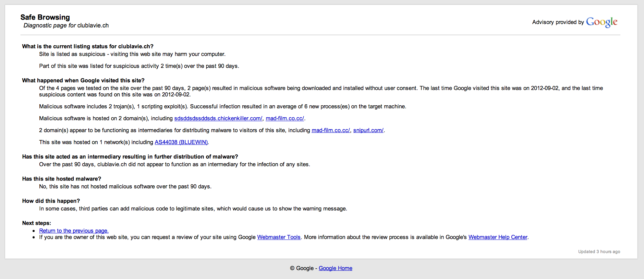Click the 'Advisory provided by' text
The width and height of the screenshot is (644, 279).
point(558,22)
